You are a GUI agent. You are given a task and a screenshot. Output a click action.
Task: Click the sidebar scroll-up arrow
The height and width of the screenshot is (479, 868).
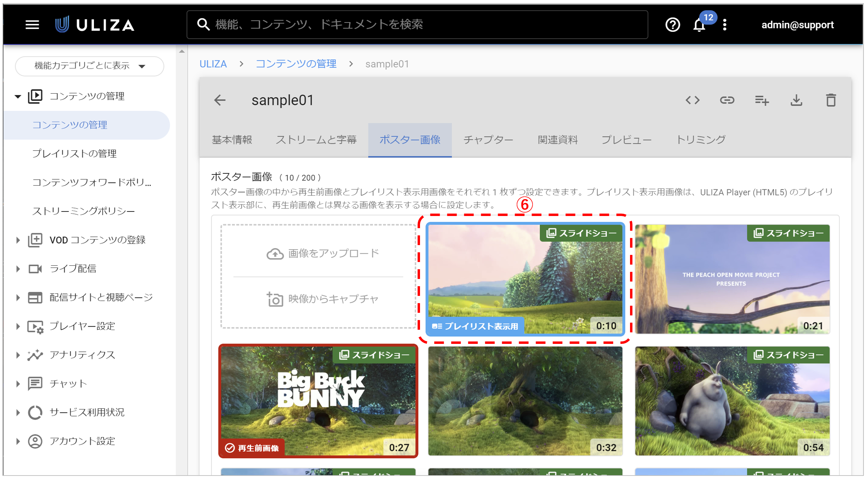[182, 51]
